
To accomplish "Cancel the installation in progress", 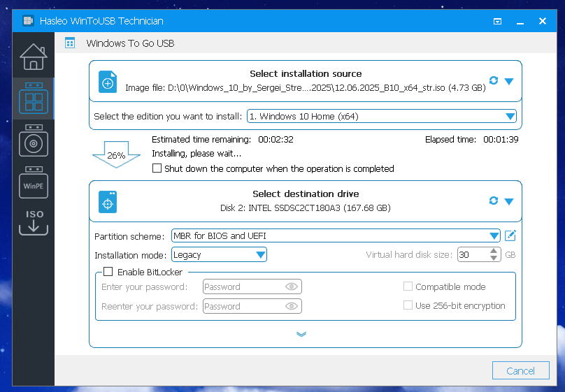I will coord(520,371).
